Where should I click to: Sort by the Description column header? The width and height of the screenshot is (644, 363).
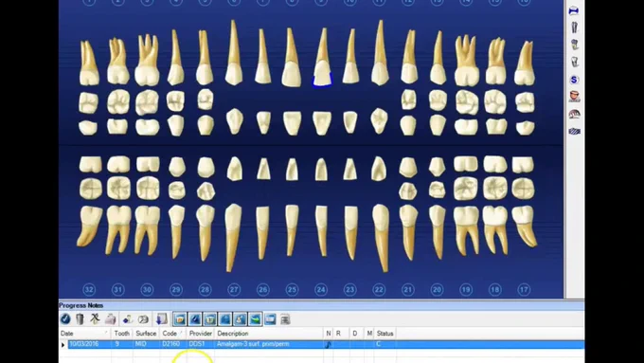click(269, 334)
